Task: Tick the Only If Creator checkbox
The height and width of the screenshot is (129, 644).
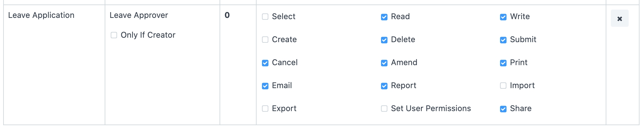Action: coord(114,35)
